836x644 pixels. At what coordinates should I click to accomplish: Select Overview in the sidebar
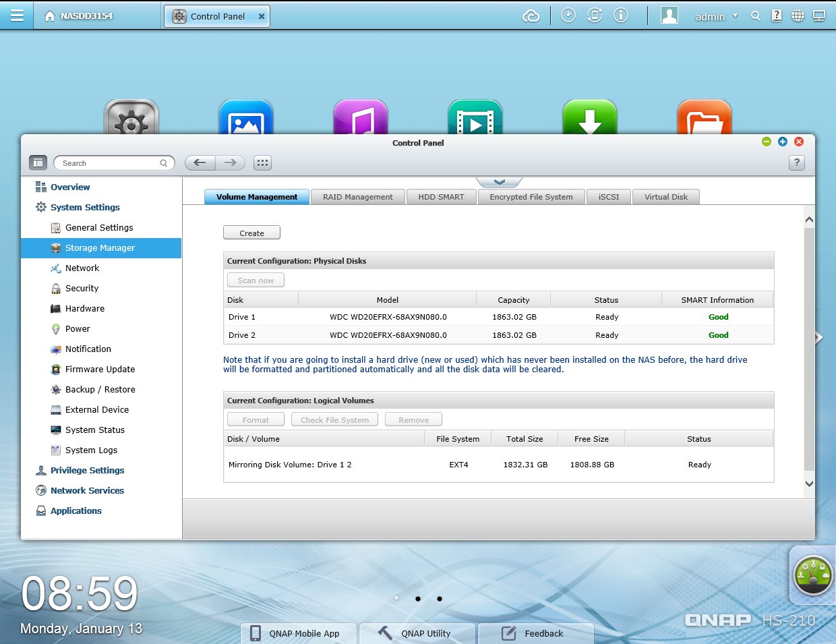tap(70, 187)
